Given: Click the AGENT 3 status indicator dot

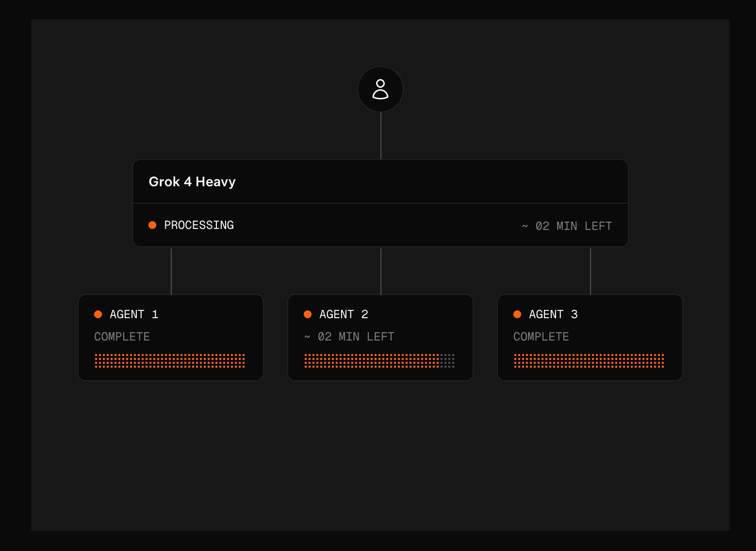Looking at the screenshot, I should pos(517,314).
